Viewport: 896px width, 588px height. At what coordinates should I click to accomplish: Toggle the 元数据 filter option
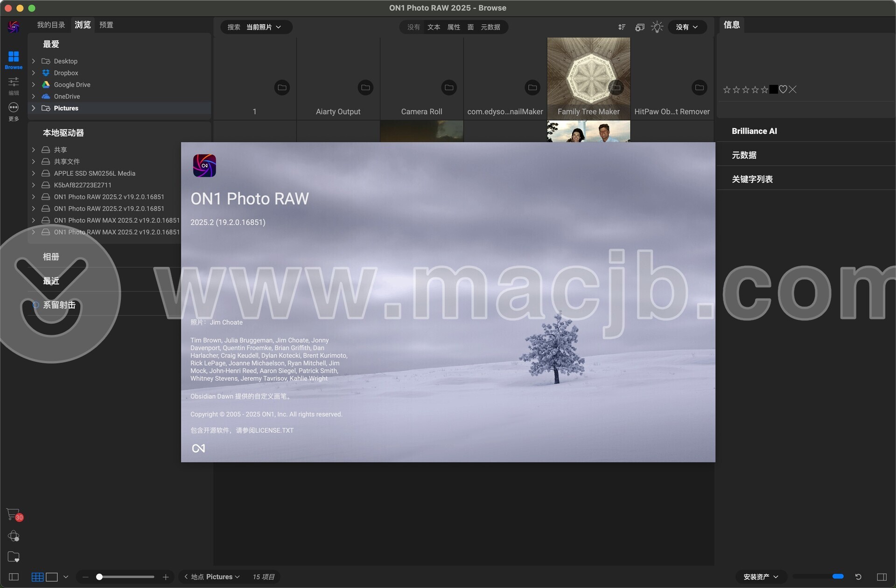(490, 27)
